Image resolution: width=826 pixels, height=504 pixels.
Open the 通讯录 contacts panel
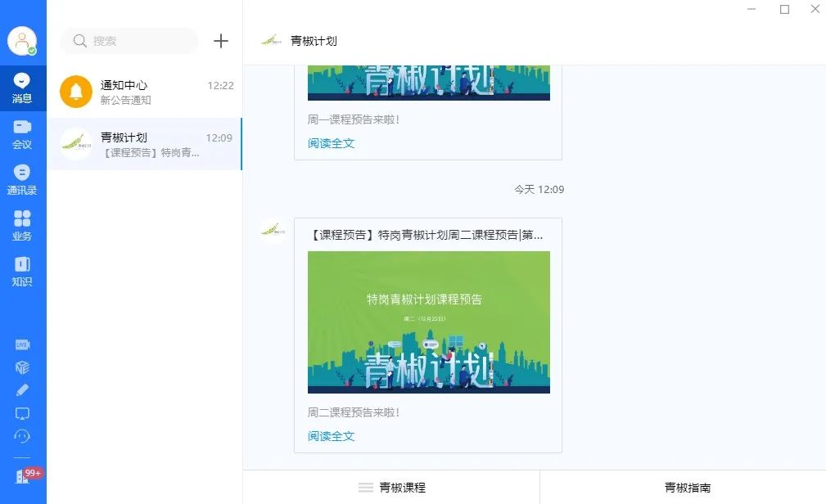[x=22, y=179]
